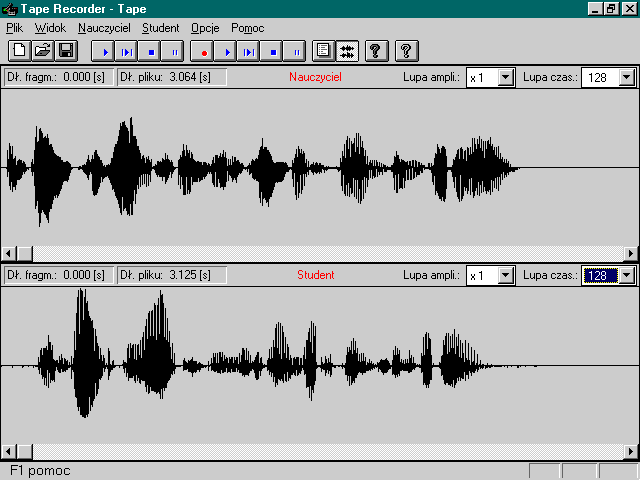Click the red Nauczyciel label
Screen dimensions: 640x480
[x=315, y=77]
